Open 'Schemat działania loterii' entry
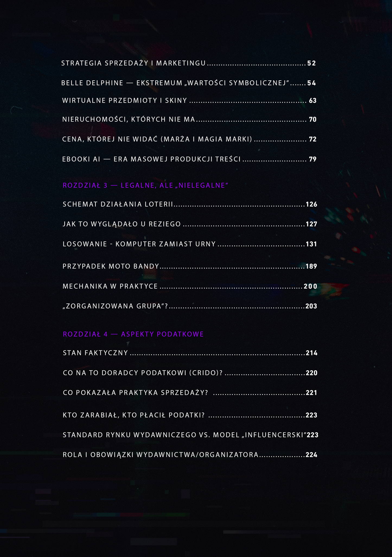392x557 pixels. point(190,204)
